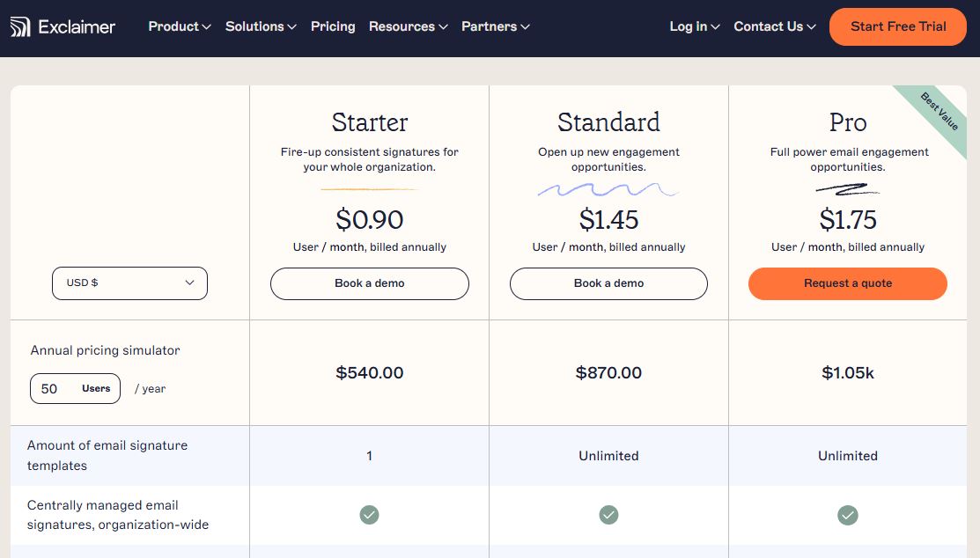Request a quote for Pro plan
Screen dimensions: 980x558
pos(848,283)
